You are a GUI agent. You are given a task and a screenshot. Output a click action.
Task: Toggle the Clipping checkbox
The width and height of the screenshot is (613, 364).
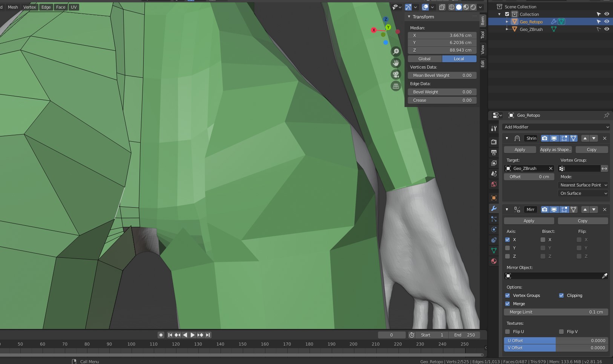coord(561,295)
